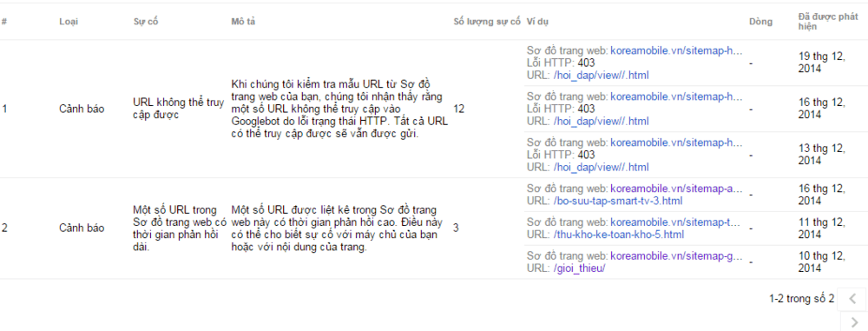Open the koreamobile.vn/sitemap-a link
This screenshot has width=868, height=331.
(x=675, y=189)
